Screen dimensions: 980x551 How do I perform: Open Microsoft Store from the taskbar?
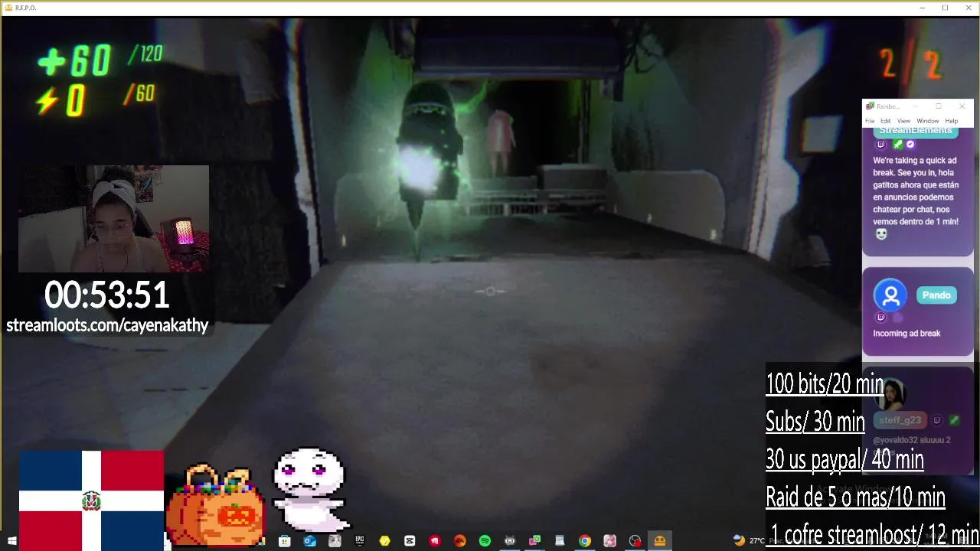tap(285, 541)
